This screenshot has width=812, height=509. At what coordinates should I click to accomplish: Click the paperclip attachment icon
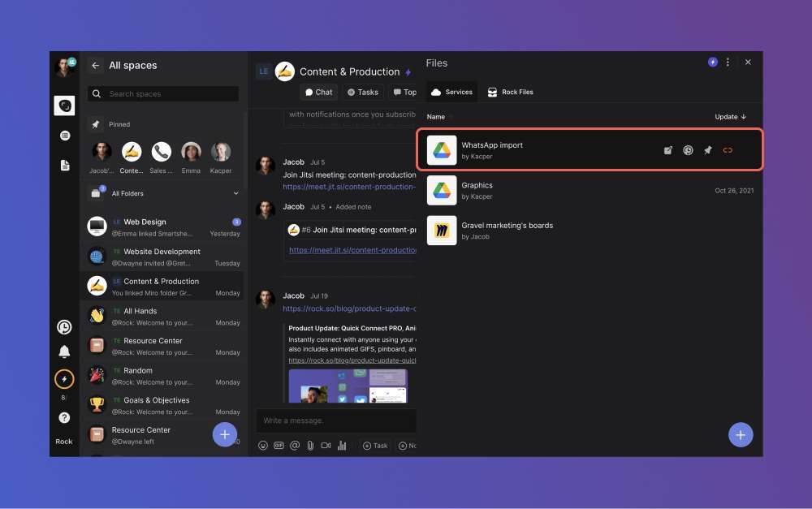(x=309, y=446)
